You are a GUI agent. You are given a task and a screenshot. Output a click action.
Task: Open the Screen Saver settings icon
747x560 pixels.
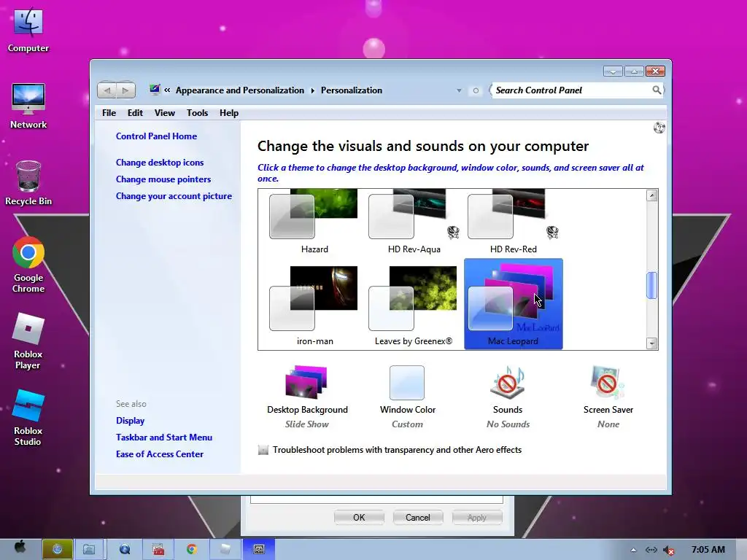608,382
